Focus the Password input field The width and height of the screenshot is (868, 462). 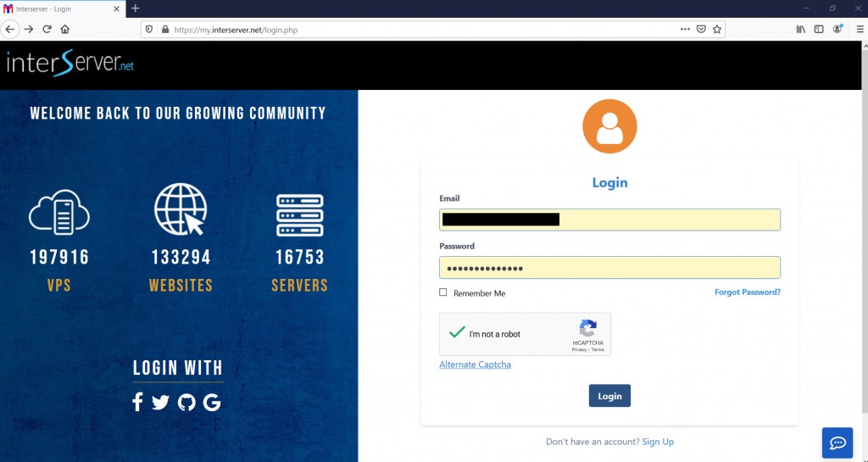point(609,268)
